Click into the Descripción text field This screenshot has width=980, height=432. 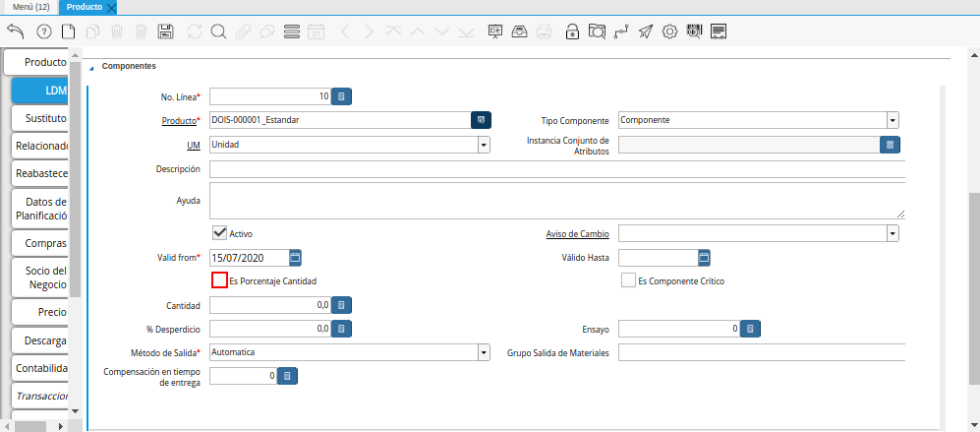[555, 169]
